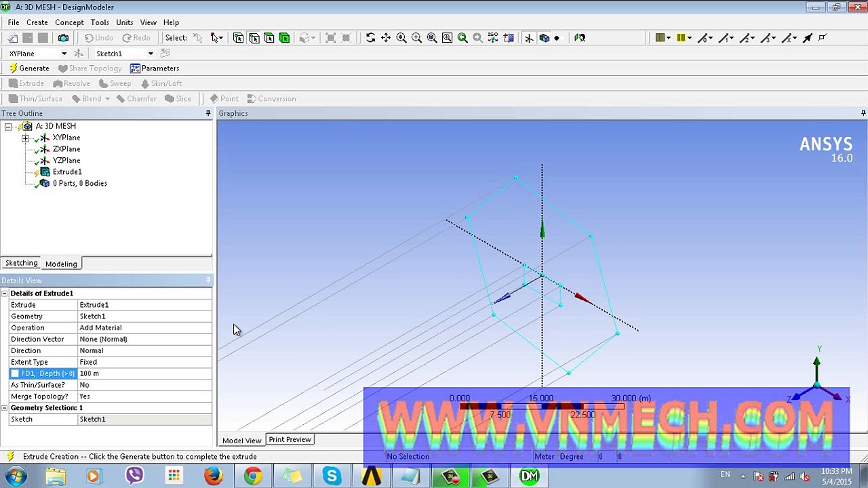Toggle the display points dot icon
This screenshot has height=488, width=868.
point(557,38)
